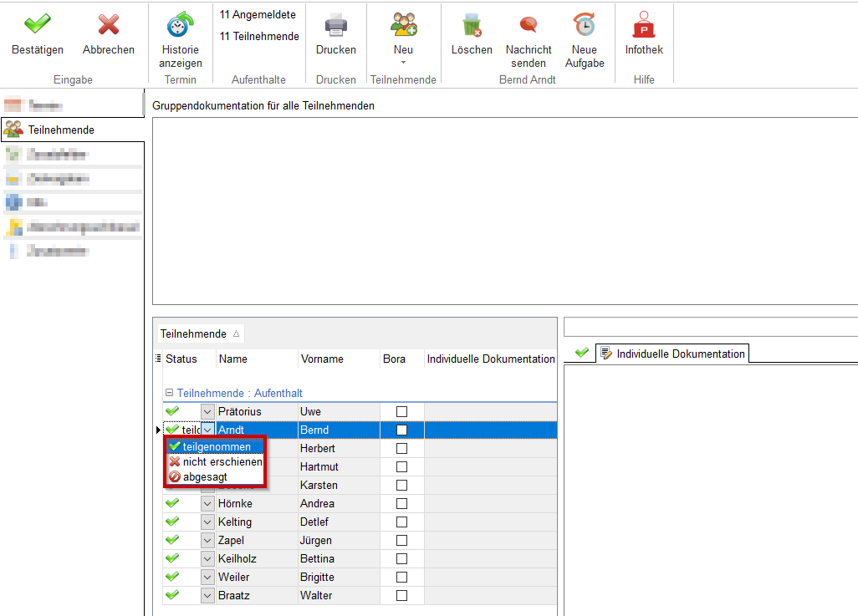The image size is (858, 616).
Task: Select 'nicht erschienen' from status list
Action: (222, 461)
